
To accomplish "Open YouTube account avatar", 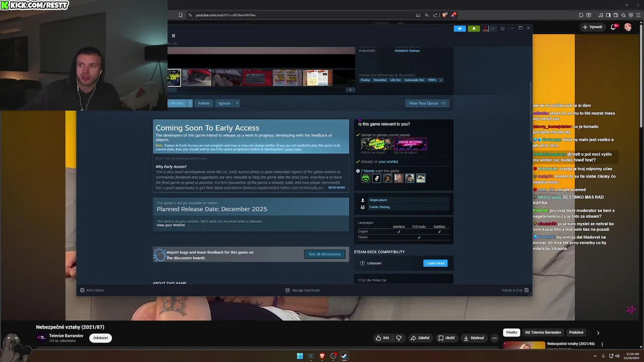I will pyautogui.click(x=628, y=27).
